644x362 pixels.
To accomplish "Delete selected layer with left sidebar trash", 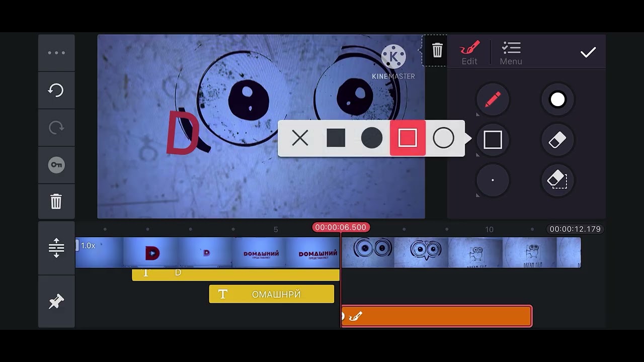I will point(56,202).
